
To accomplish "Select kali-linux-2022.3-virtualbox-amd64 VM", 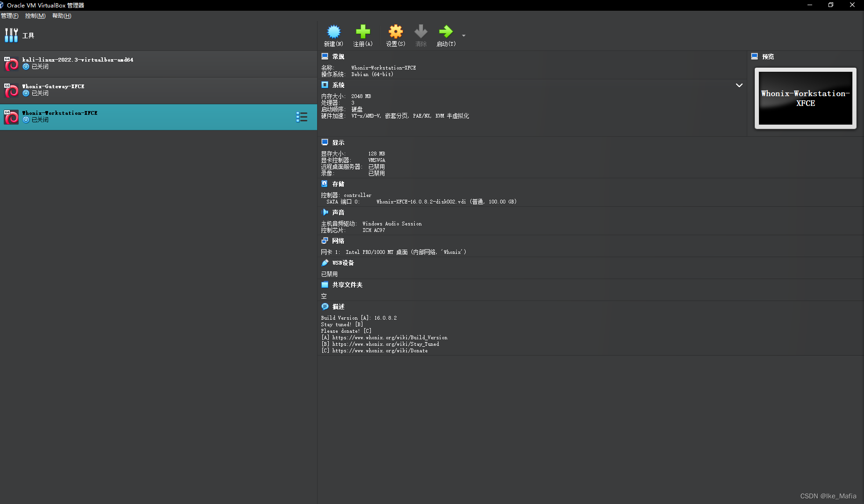I will pyautogui.click(x=158, y=63).
